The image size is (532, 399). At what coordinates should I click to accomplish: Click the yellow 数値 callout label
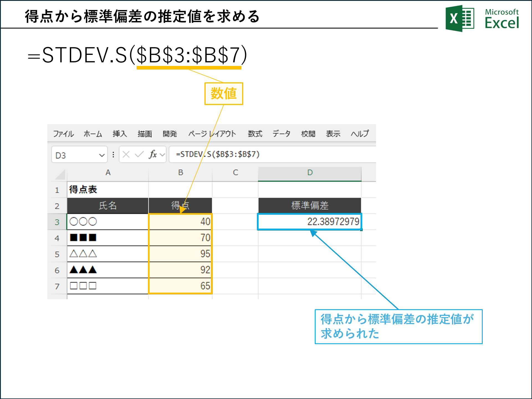pos(223,94)
